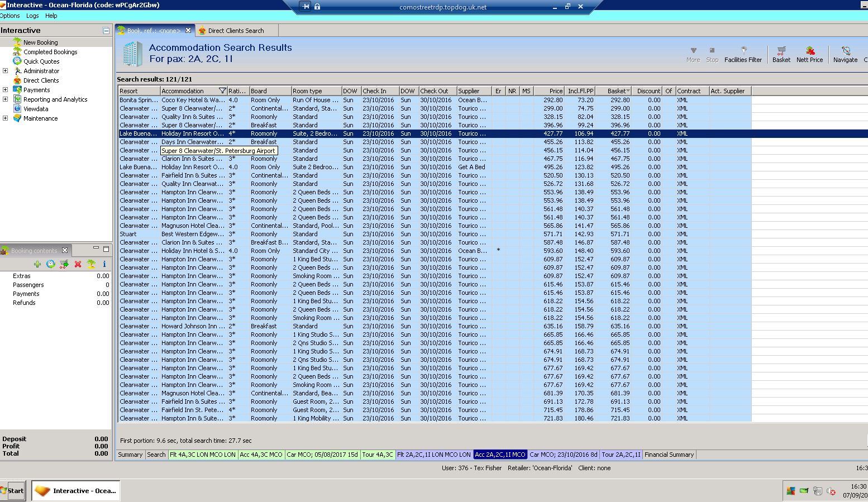Open Completed Bookings in the sidebar
Image resolution: width=868 pixels, height=502 pixels.
point(50,52)
